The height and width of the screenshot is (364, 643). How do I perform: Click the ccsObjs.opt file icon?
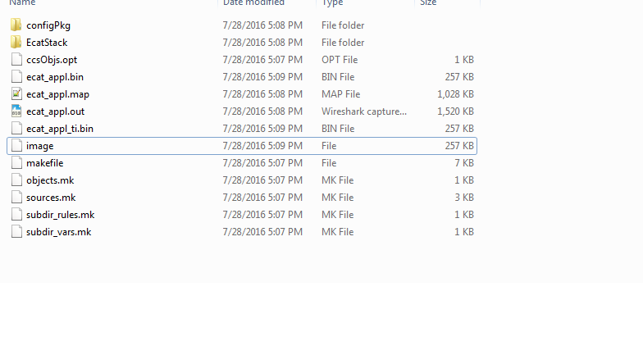click(x=17, y=60)
